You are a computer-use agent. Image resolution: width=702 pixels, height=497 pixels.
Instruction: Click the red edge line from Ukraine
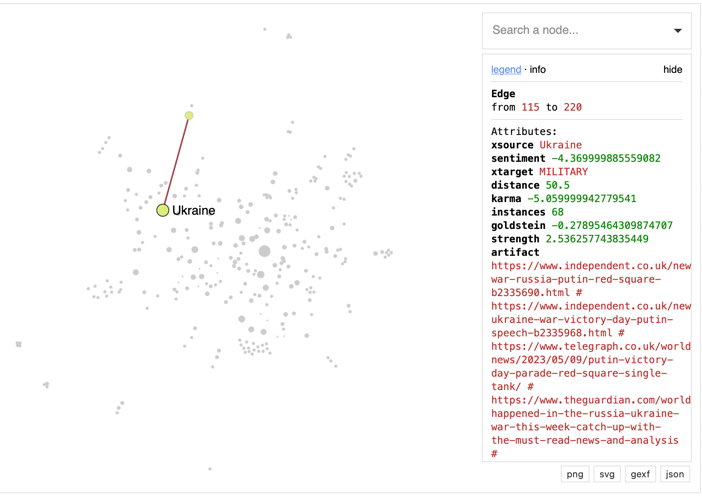176,162
